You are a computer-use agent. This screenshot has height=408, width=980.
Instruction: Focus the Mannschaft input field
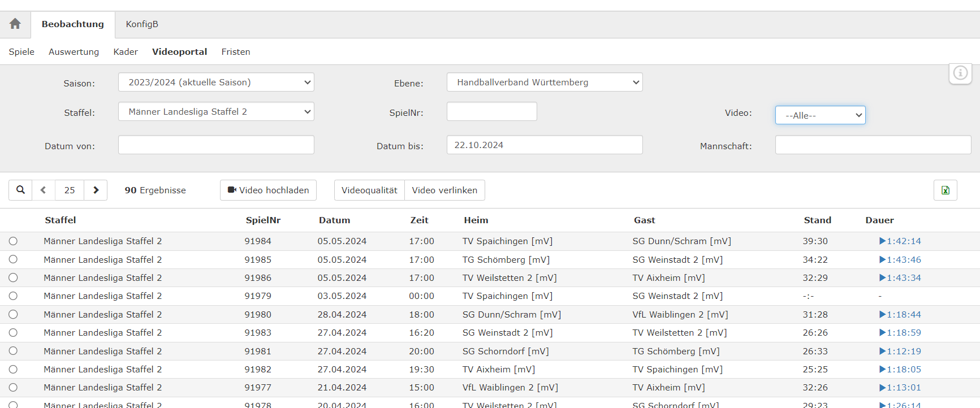point(873,145)
